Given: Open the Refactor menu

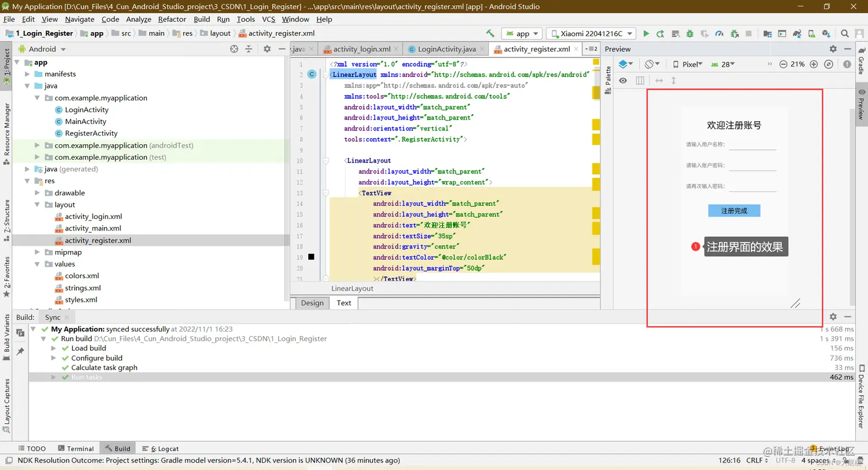Looking at the screenshot, I should tap(172, 20).
